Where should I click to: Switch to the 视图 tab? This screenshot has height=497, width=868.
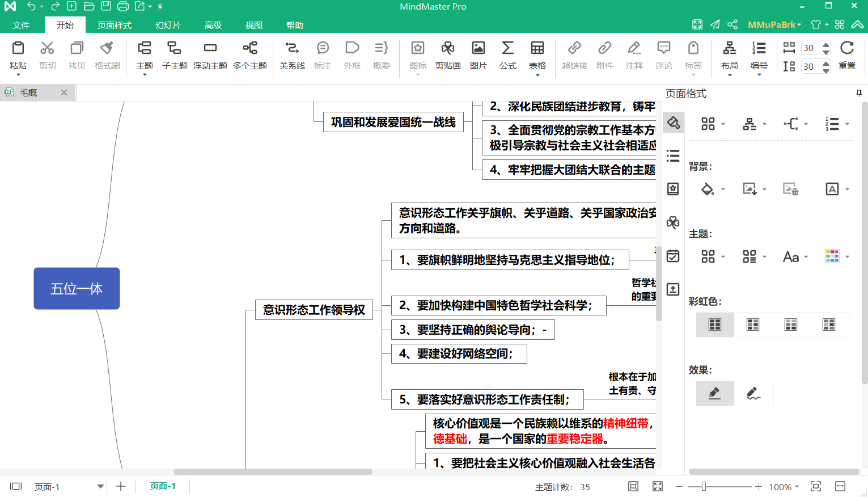(x=254, y=25)
